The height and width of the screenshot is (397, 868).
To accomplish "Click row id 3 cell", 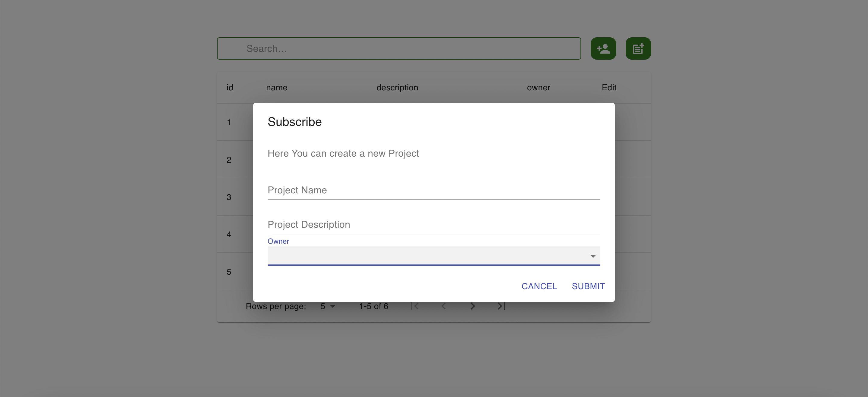I will 229,197.
